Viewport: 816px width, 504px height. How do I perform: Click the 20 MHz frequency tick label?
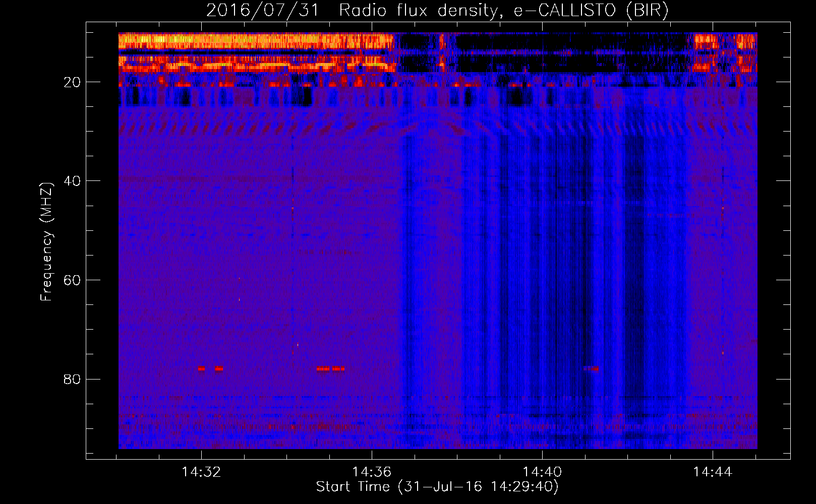pos(72,82)
